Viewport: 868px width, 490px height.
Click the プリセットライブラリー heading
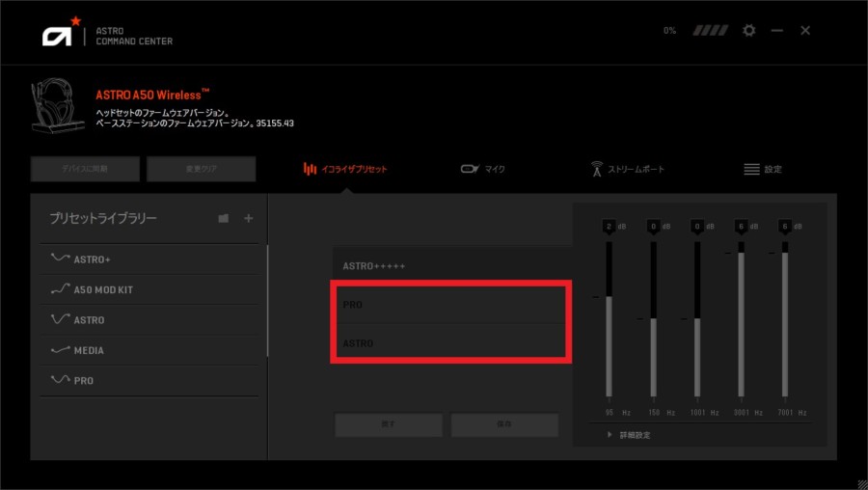tap(103, 218)
